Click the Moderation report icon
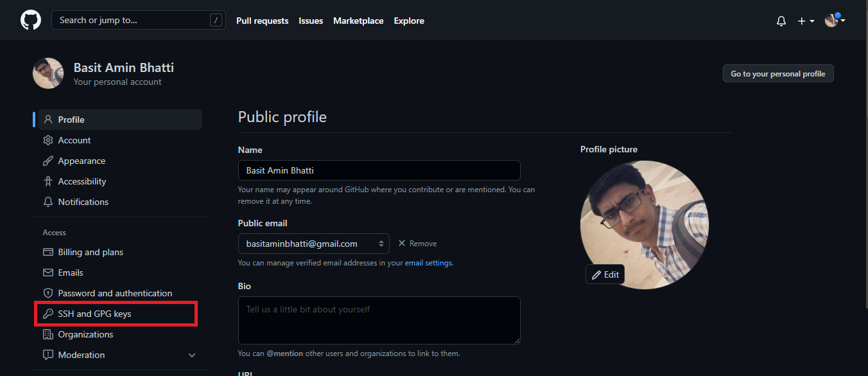The image size is (868, 376). pos(48,355)
